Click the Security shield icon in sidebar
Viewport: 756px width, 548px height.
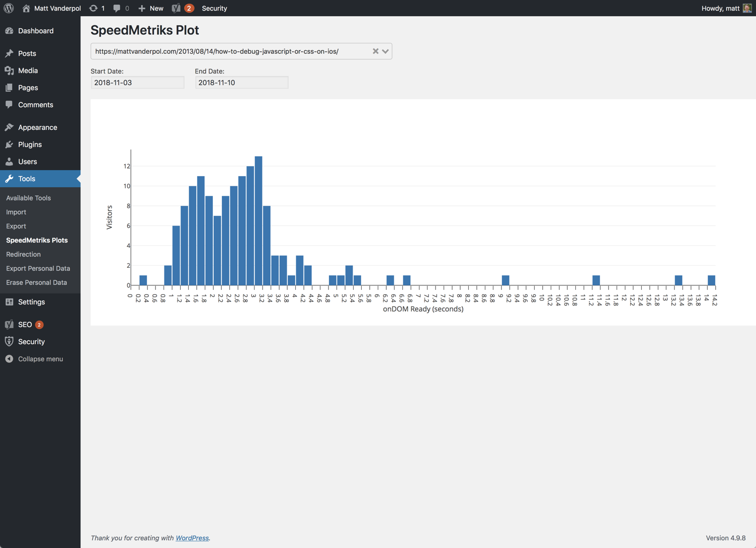(9, 342)
